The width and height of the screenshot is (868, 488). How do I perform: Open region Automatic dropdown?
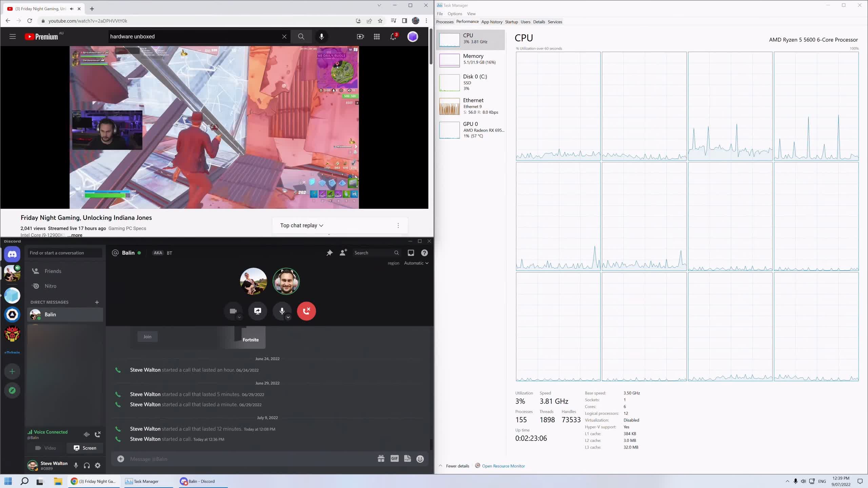[416, 263]
